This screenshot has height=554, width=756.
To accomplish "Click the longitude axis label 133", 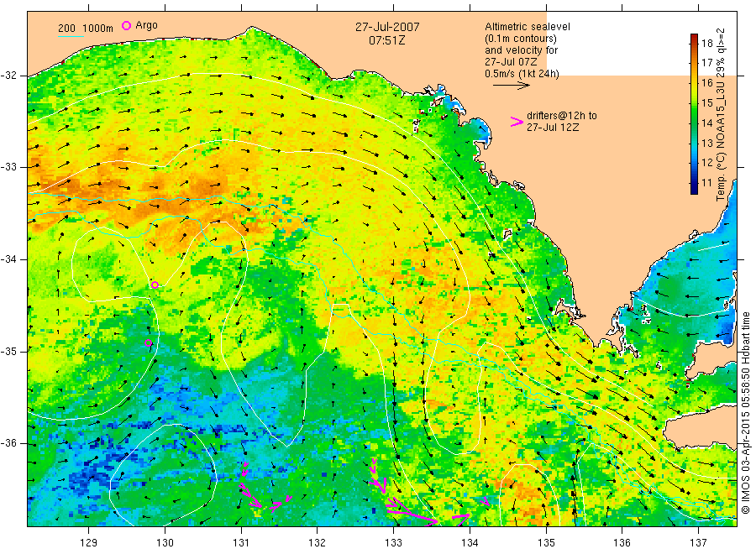I will pyautogui.click(x=393, y=543).
